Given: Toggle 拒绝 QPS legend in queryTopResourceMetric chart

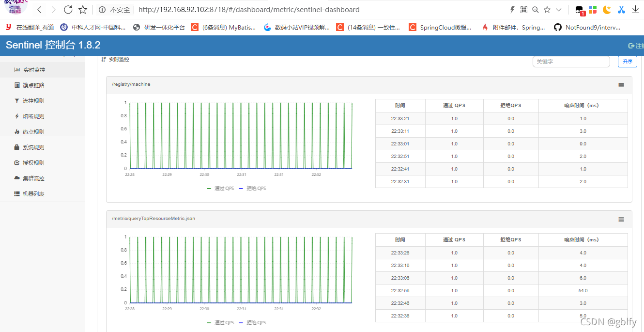Looking at the screenshot, I should (x=252, y=322).
